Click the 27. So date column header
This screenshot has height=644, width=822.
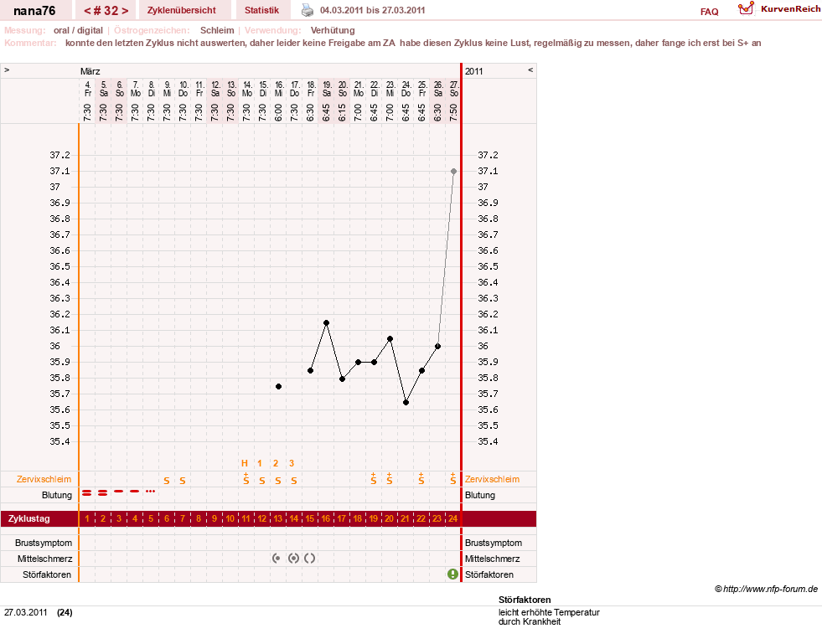point(454,89)
